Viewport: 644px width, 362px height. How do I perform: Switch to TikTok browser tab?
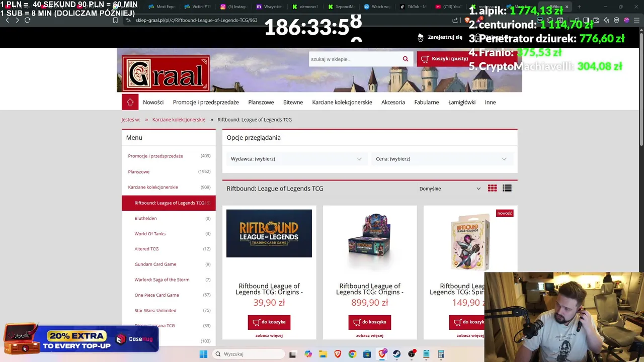tap(413, 7)
